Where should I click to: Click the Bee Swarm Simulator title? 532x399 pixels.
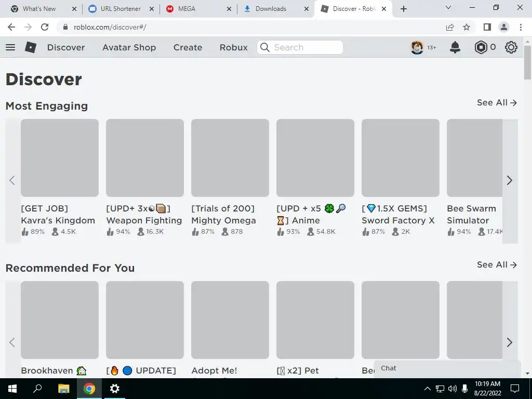click(x=471, y=215)
